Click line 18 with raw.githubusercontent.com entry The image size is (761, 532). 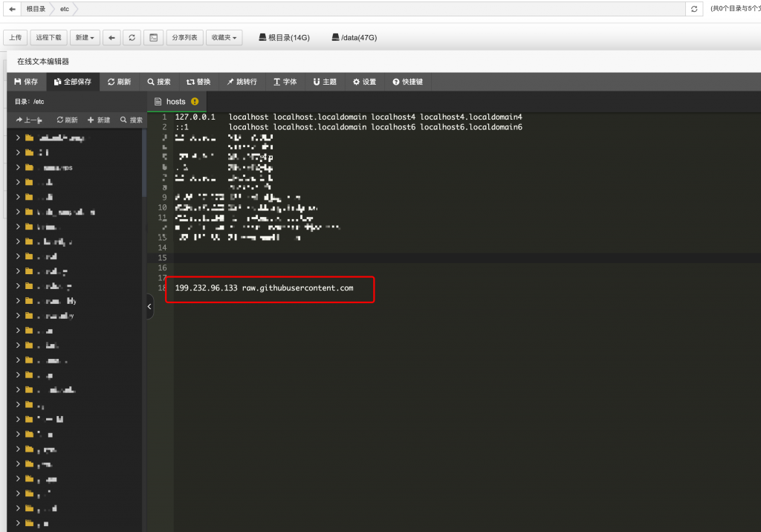tap(264, 288)
